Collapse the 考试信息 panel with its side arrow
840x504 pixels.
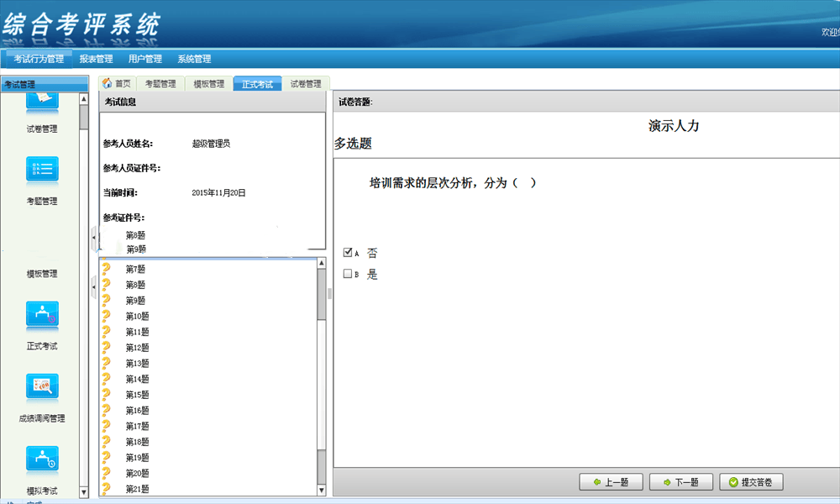(92, 239)
